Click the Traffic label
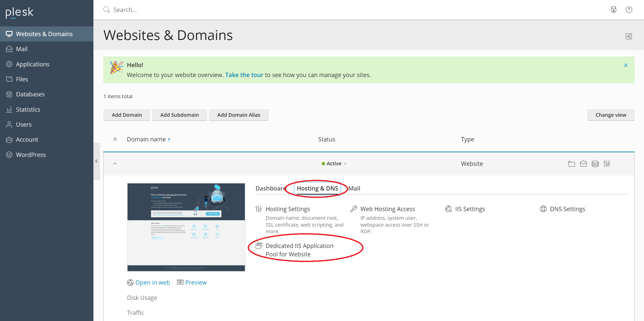644x321 pixels. click(x=135, y=313)
